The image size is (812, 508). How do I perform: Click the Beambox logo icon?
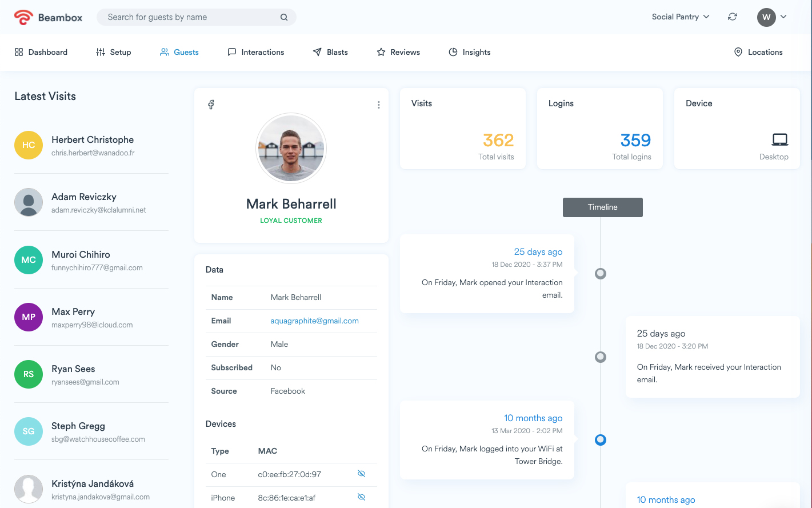(x=23, y=17)
